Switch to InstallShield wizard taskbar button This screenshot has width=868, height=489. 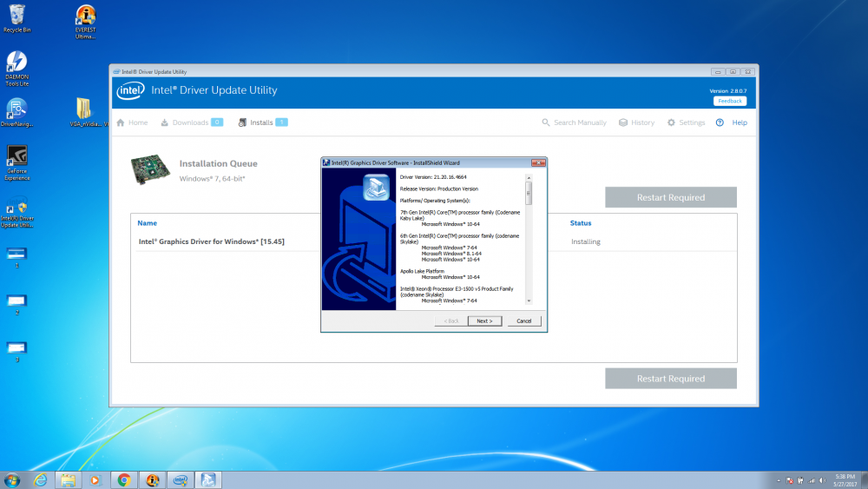coord(208,480)
